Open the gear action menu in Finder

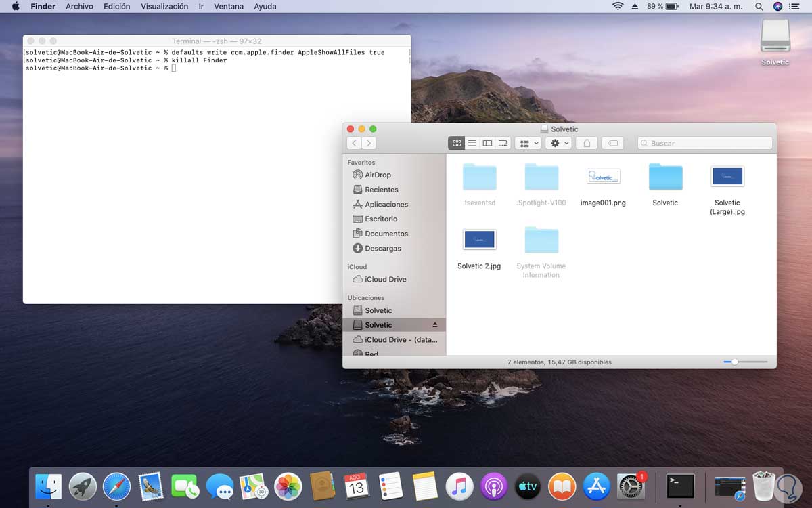point(559,143)
